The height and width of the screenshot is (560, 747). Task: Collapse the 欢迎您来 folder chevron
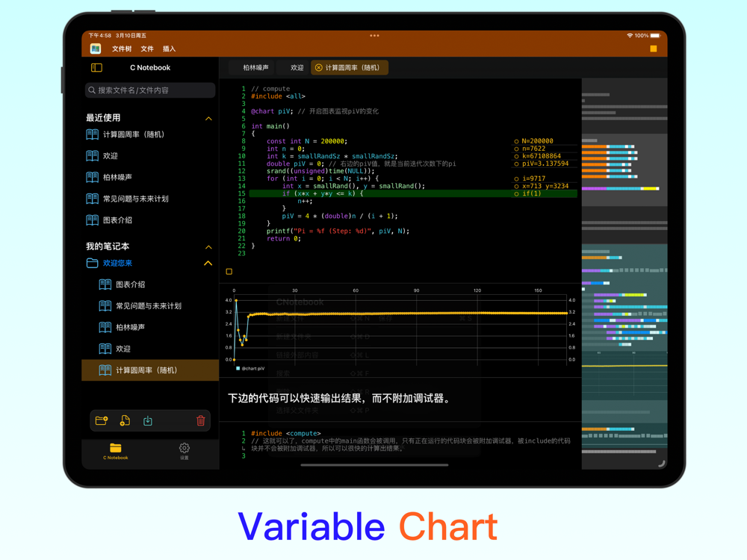pyautogui.click(x=208, y=264)
